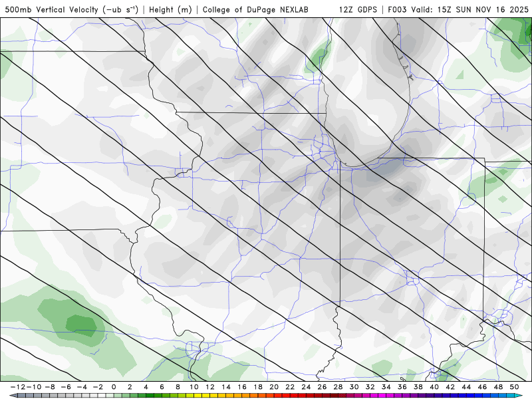
Task: Click the '-8' color scale label
Action: (x=49, y=387)
